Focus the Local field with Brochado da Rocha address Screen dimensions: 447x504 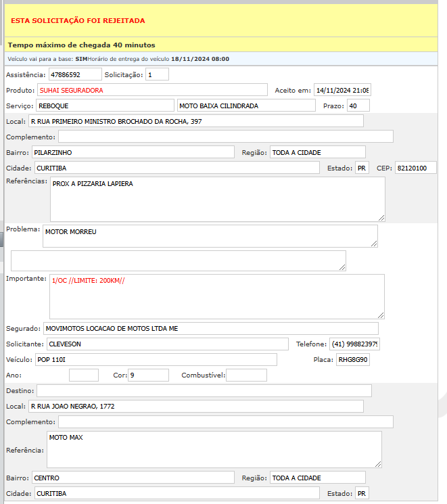coord(195,121)
